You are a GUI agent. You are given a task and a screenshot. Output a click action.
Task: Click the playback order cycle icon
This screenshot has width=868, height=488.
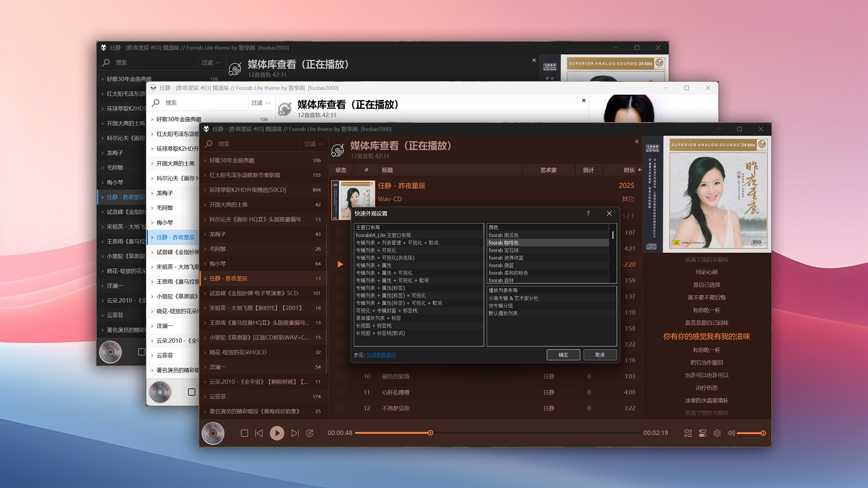point(310,433)
